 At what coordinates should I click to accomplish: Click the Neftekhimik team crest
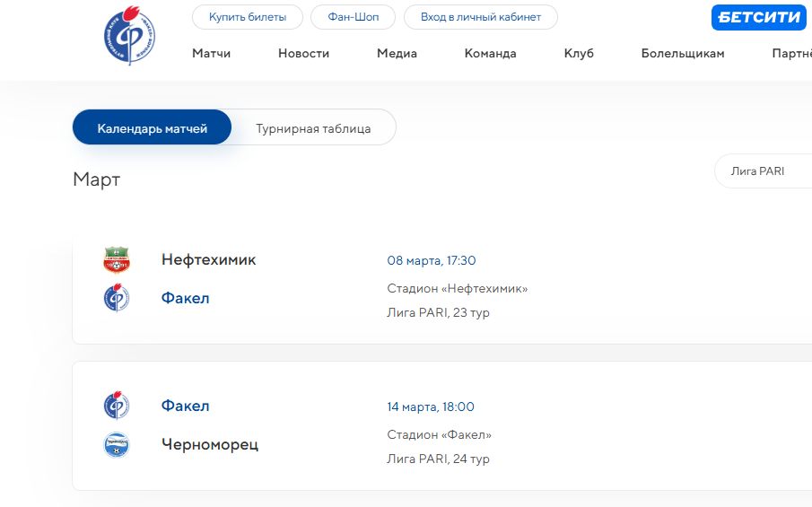(117, 260)
